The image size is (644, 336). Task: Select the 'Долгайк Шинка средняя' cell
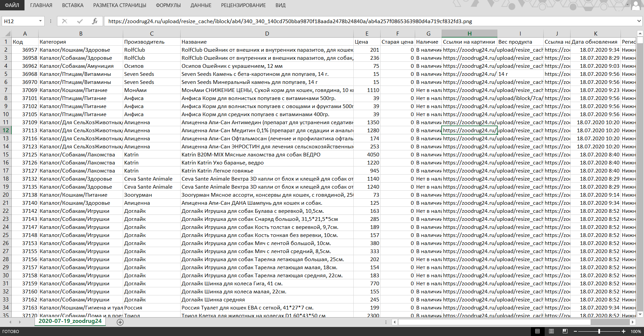(267, 299)
